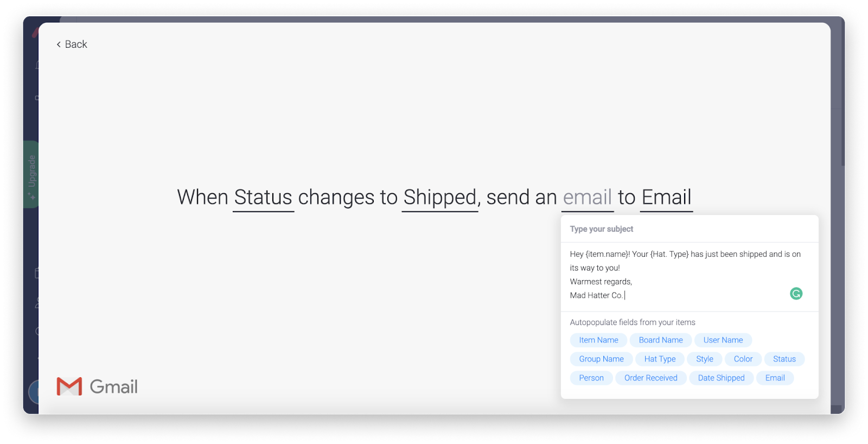This screenshot has height=444, width=868.
Task: Click the Type your subject field
Action: (601, 229)
